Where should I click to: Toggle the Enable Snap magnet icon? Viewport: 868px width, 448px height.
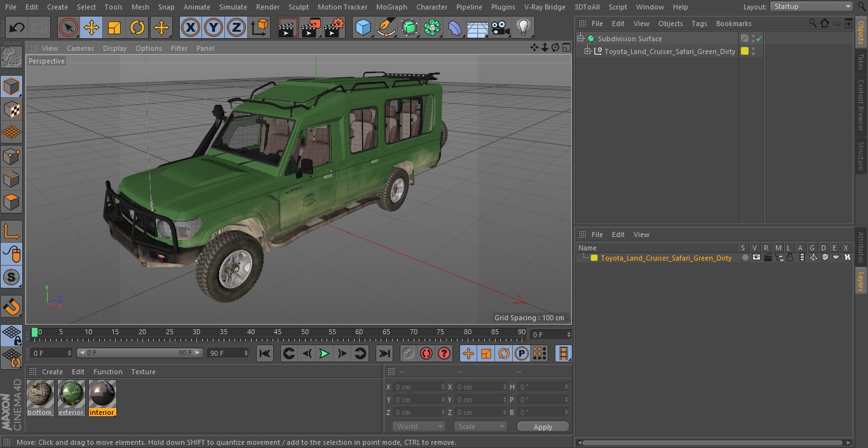[x=11, y=307]
